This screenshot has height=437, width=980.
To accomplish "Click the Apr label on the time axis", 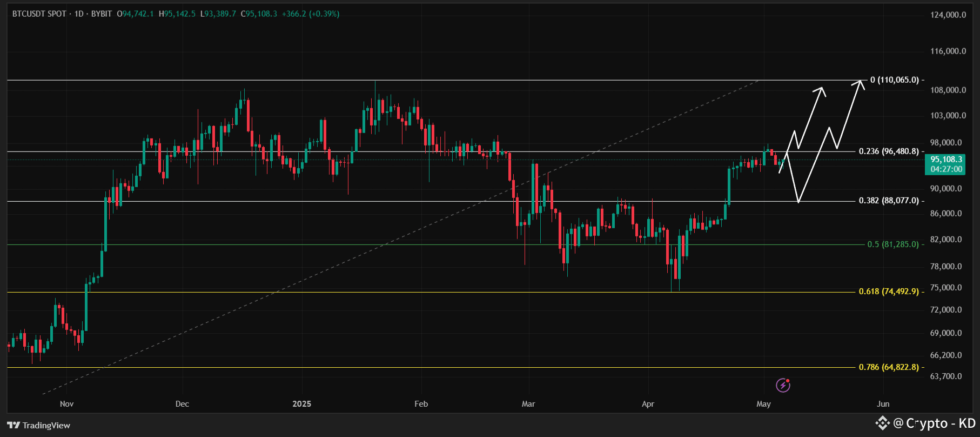I will pos(648,404).
